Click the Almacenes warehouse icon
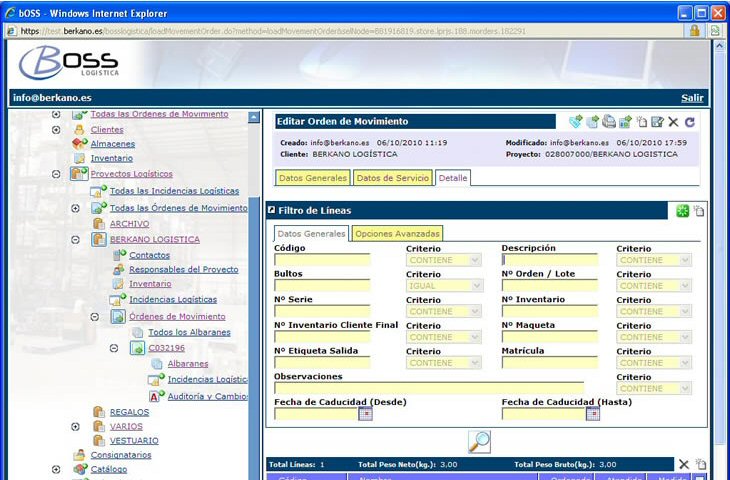This screenshot has height=480, width=730. coord(82,144)
